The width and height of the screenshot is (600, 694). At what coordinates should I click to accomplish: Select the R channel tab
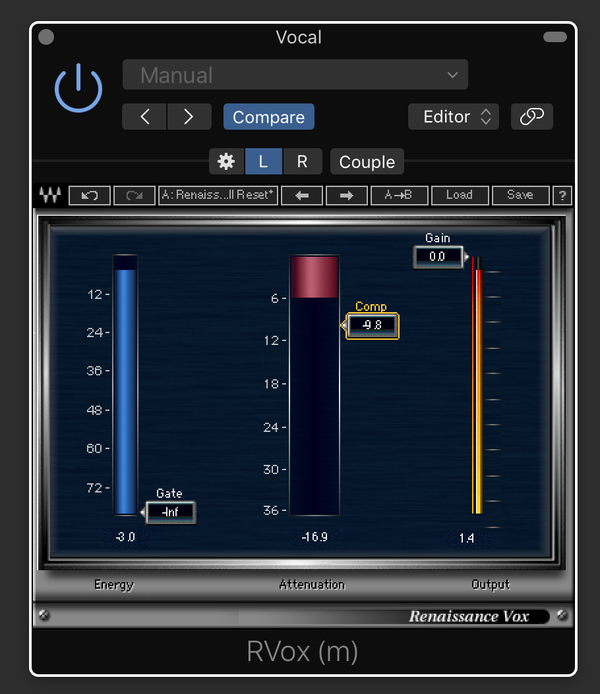point(302,162)
